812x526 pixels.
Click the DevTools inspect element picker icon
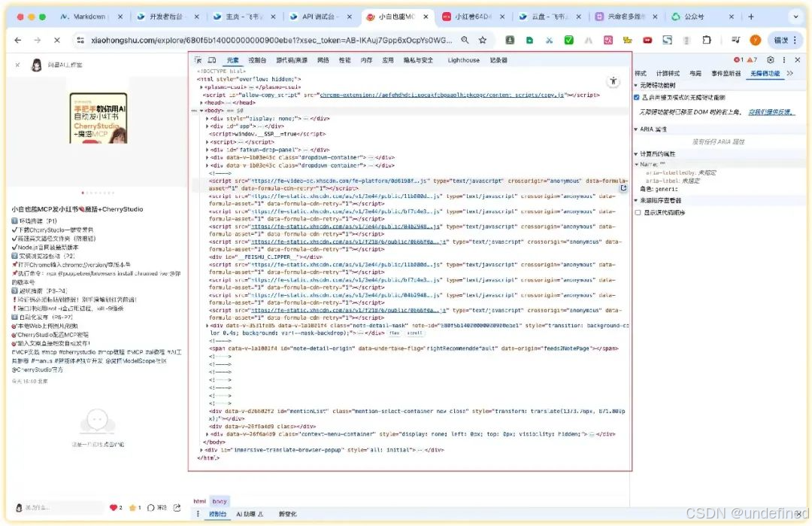point(198,60)
